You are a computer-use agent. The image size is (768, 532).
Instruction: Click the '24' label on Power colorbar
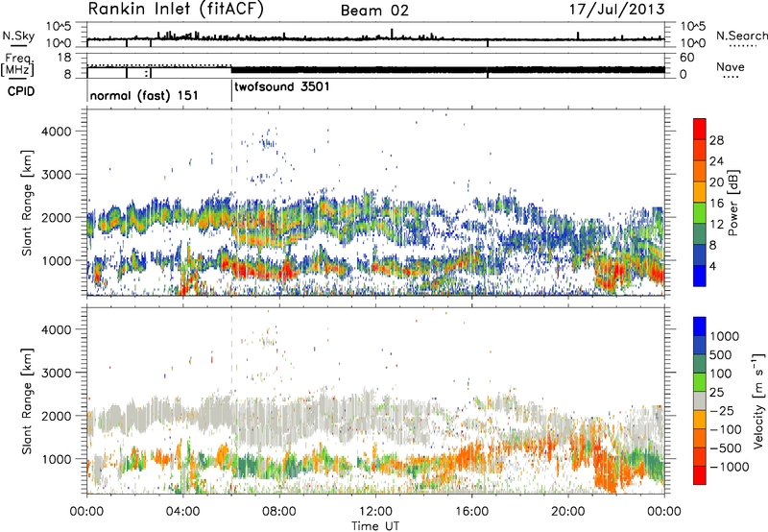click(716, 161)
